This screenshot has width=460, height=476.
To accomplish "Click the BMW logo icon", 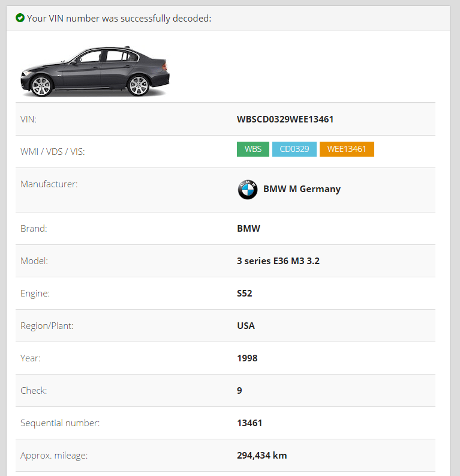I will click(x=248, y=190).
